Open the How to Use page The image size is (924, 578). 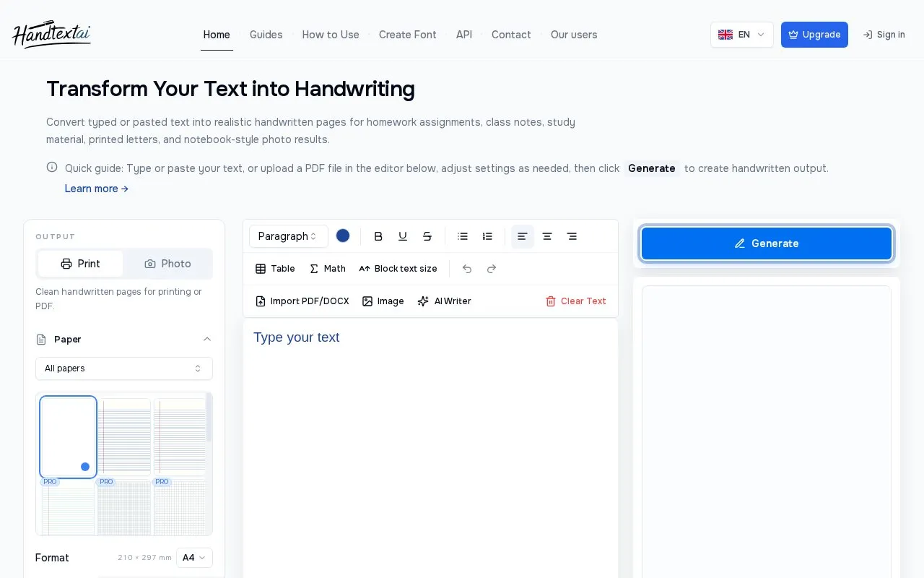pos(331,35)
